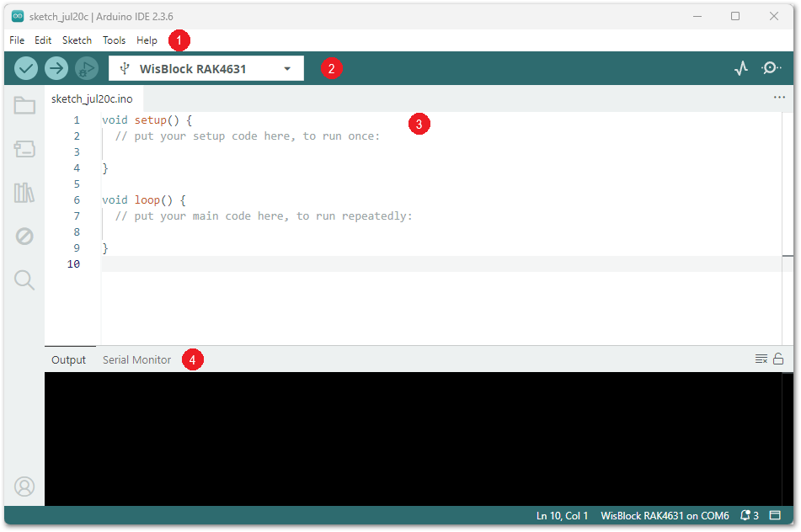Viewport: 801px width, 532px height.
Task: Clear the output panel contents
Action: 761,359
